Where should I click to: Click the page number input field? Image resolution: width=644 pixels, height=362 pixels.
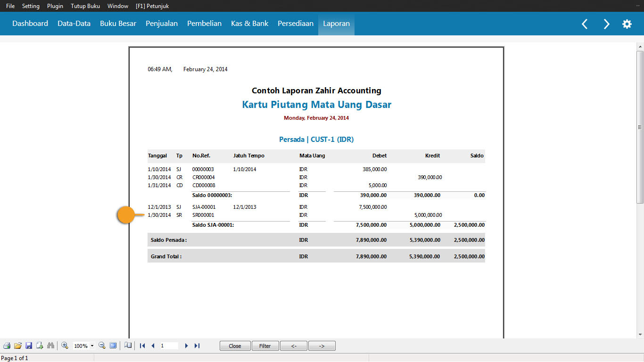(169, 346)
